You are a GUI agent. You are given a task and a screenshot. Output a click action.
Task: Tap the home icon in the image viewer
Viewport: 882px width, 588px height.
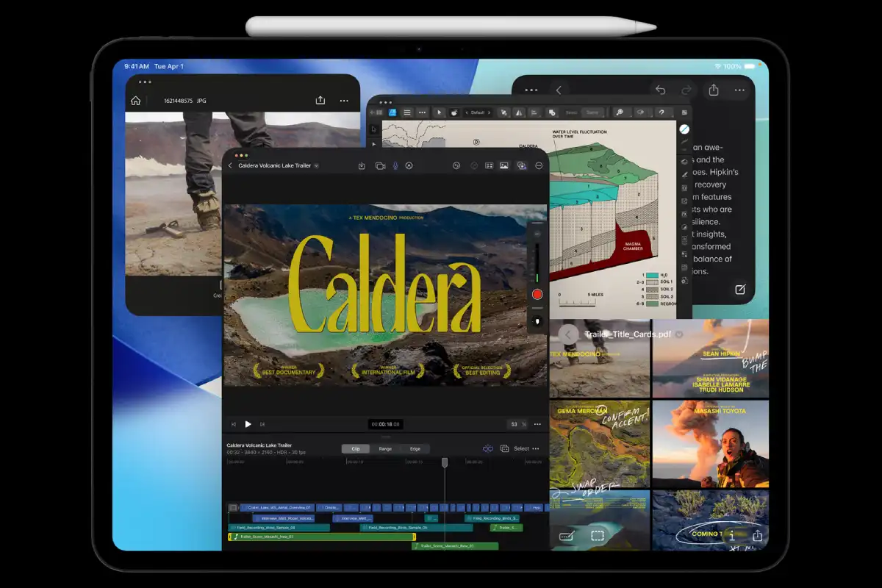pos(135,101)
